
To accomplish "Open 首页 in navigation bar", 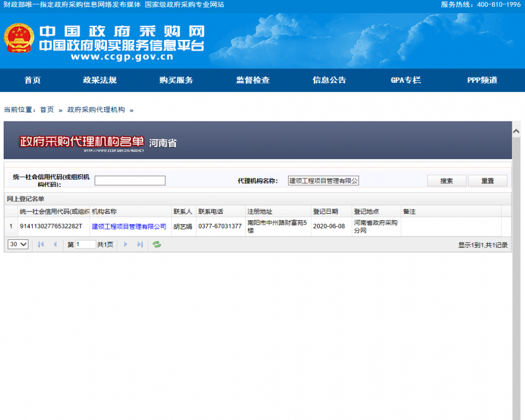I will click(x=33, y=80).
